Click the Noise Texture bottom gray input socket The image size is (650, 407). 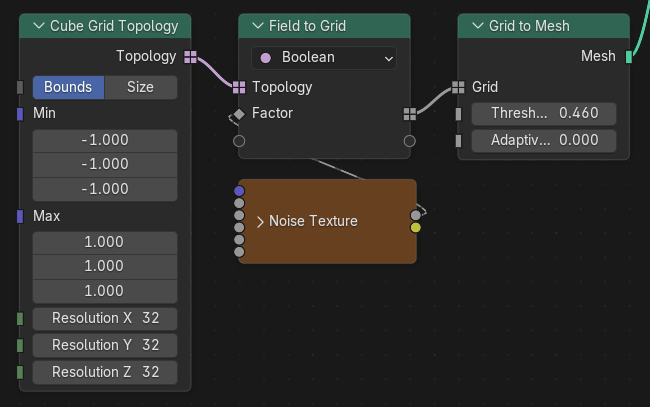point(239,252)
